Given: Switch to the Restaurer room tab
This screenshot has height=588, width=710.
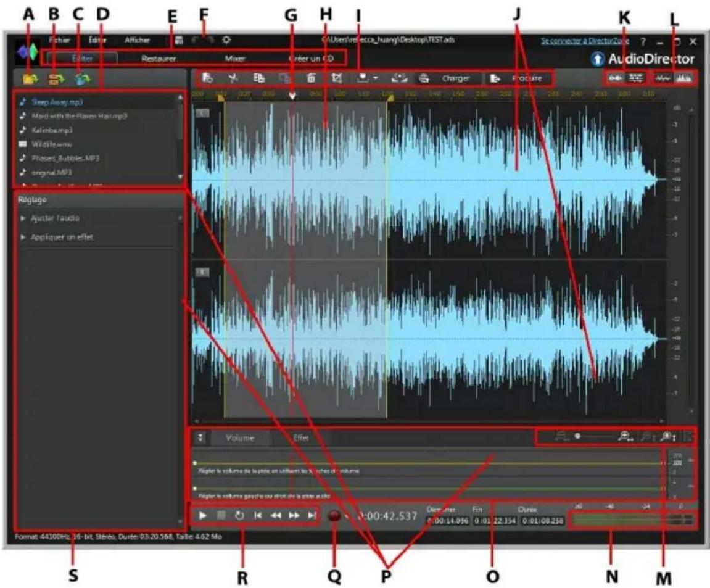Looking at the screenshot, I should 159,59.
